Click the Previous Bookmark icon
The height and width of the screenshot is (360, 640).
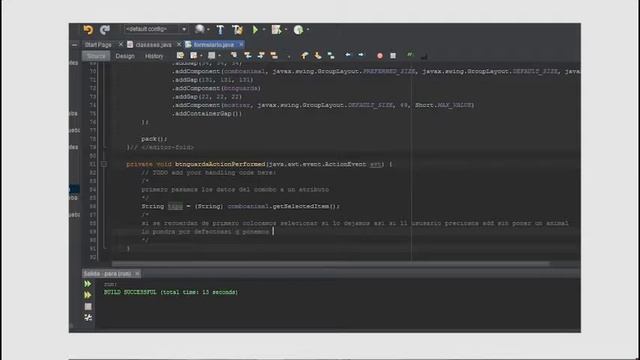304,56
